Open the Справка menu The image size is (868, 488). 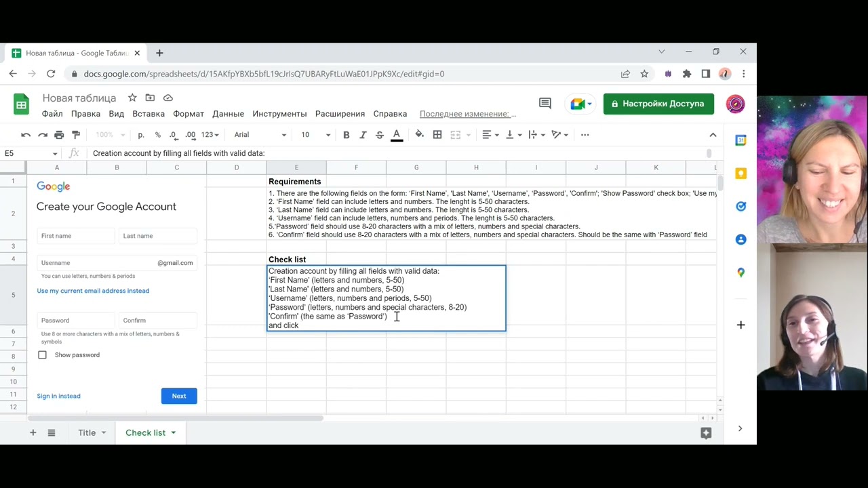390,114
